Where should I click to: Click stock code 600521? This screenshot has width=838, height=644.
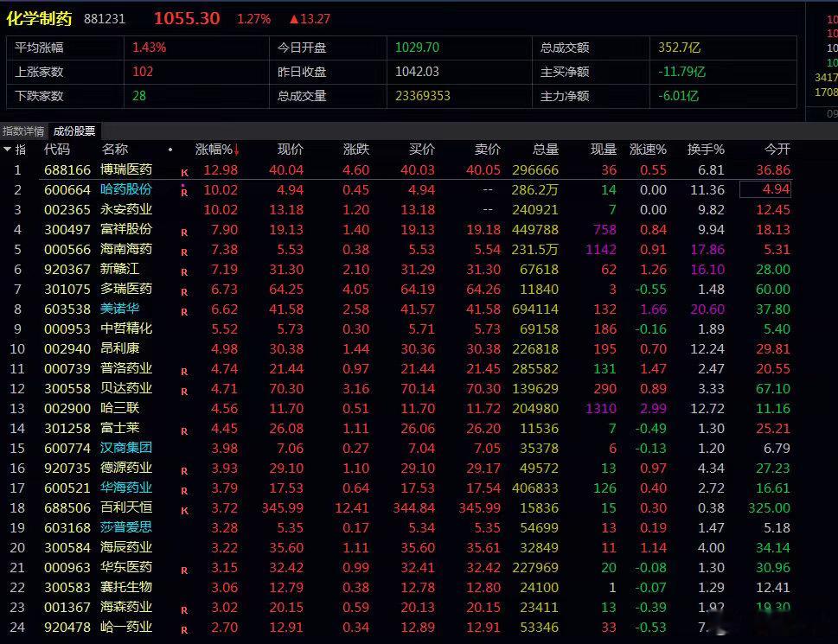(x=67, y=488)
